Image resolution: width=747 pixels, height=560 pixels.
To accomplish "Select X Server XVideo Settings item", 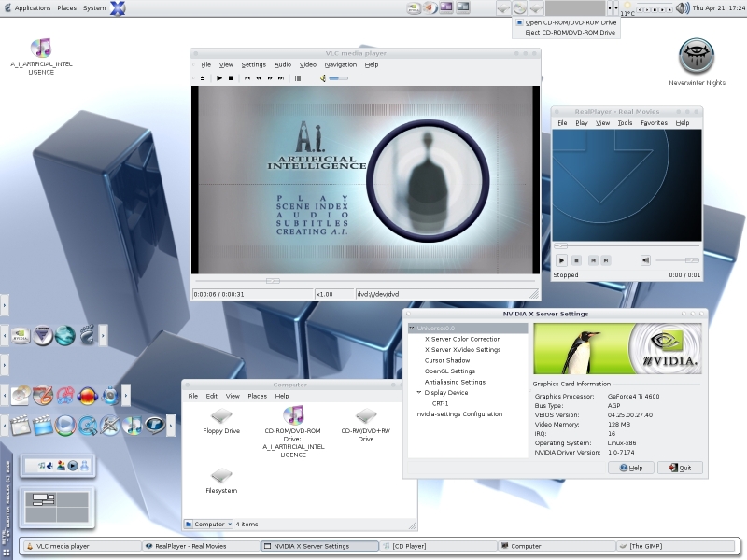I will coord(462,349).
